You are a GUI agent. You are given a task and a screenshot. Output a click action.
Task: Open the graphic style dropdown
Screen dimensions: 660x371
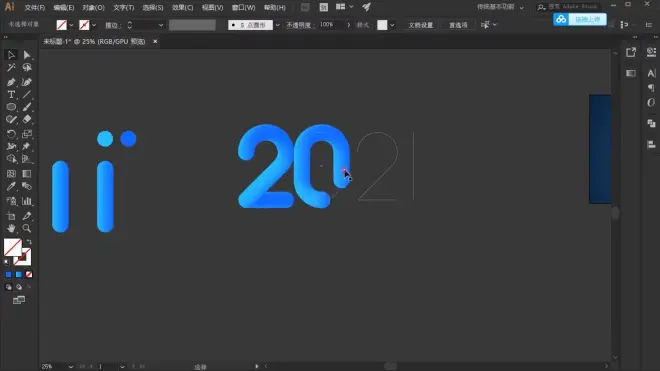(x=392, y=25)
